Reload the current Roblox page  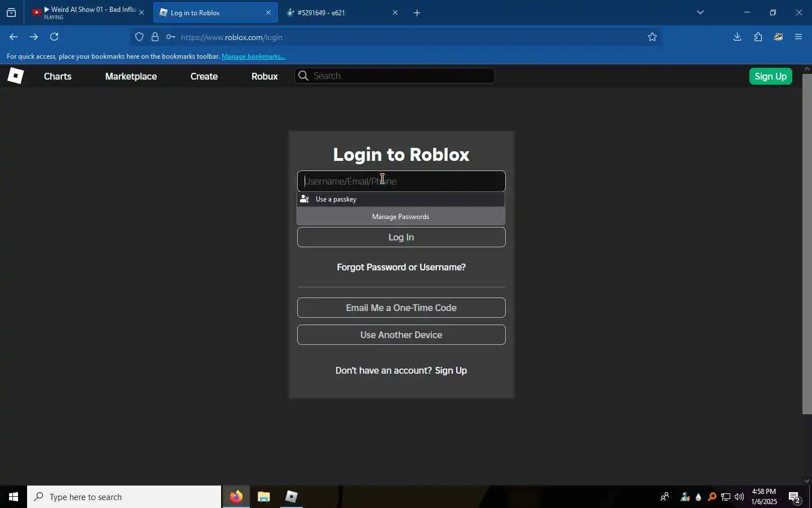click(54, 37)
